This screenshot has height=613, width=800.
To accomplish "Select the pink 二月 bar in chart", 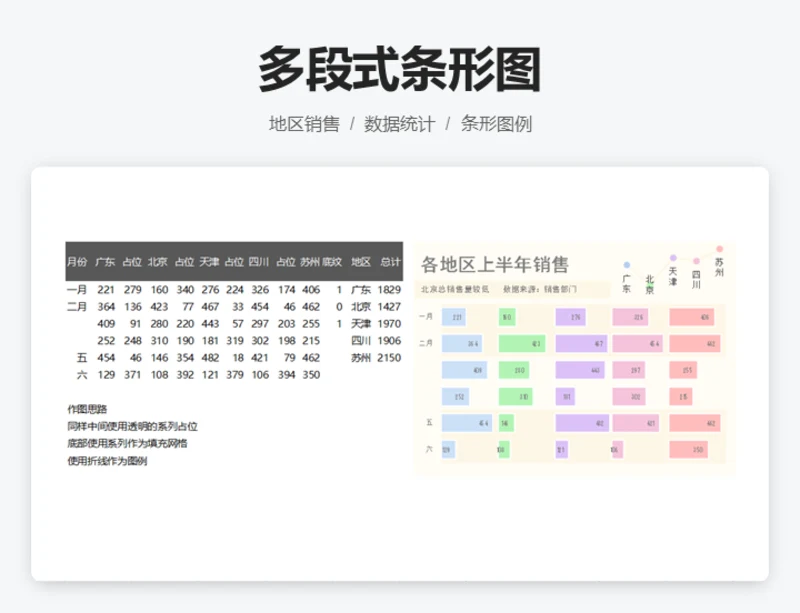I will (x=638, y=344).
